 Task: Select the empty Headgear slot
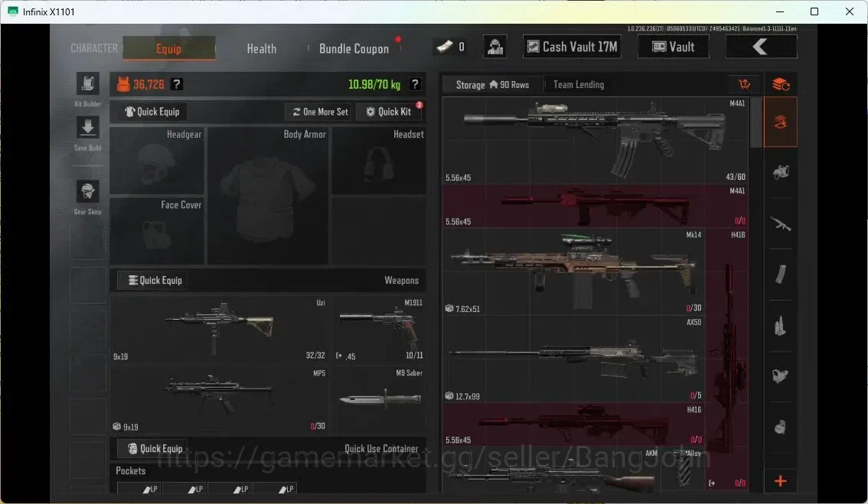pyautogui.click(x=157, y=161)
